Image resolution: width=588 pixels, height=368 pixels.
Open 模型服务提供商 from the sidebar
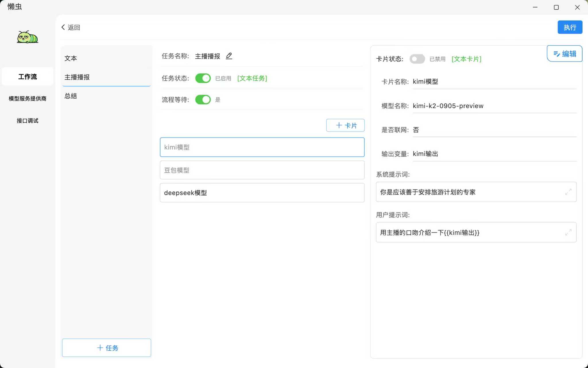click(27, 98)
